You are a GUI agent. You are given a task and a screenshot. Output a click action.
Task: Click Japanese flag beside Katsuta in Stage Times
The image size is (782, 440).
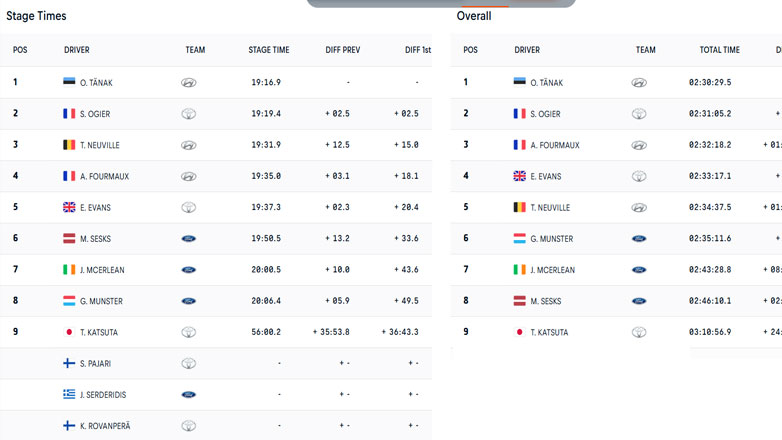tap(69, 332)
